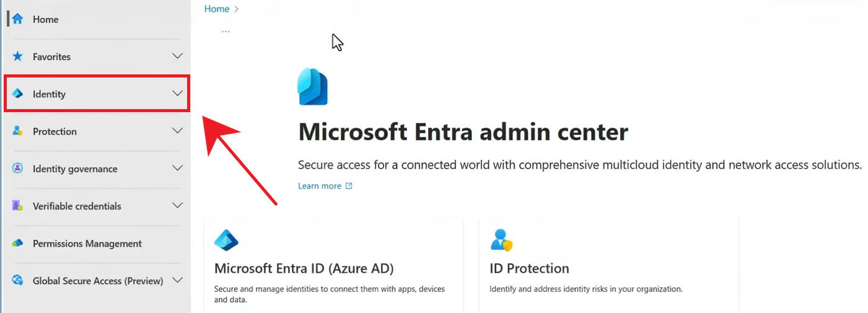Click the Verifiable credentials icon
Screen dimensions: 868x313
pyautogui.click(x=17, y=206)
